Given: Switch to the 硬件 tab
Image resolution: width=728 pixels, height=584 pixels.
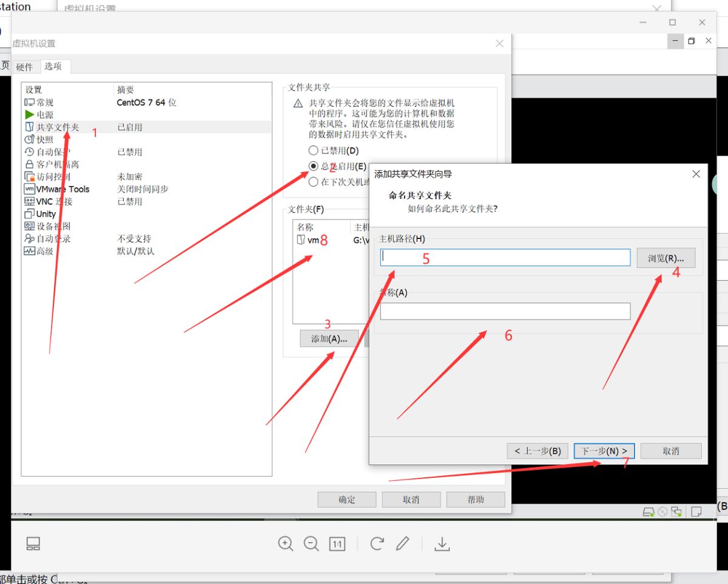Looking at the screenshot, I should coord(25,67).
